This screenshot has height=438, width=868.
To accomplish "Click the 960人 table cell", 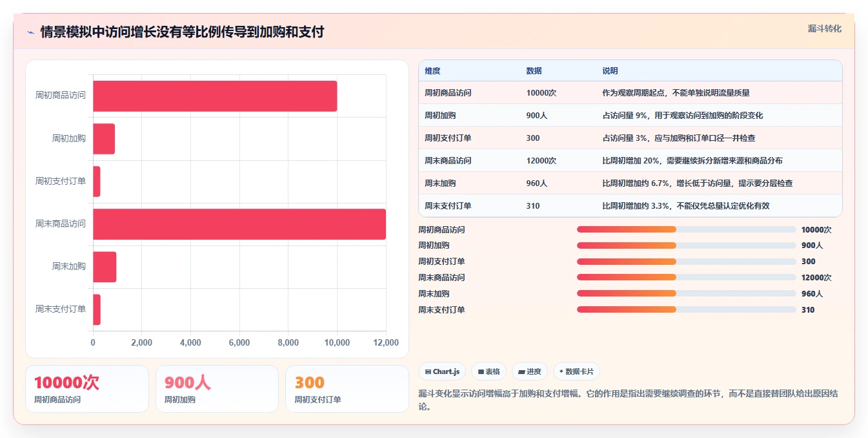I will pos(537,183).
